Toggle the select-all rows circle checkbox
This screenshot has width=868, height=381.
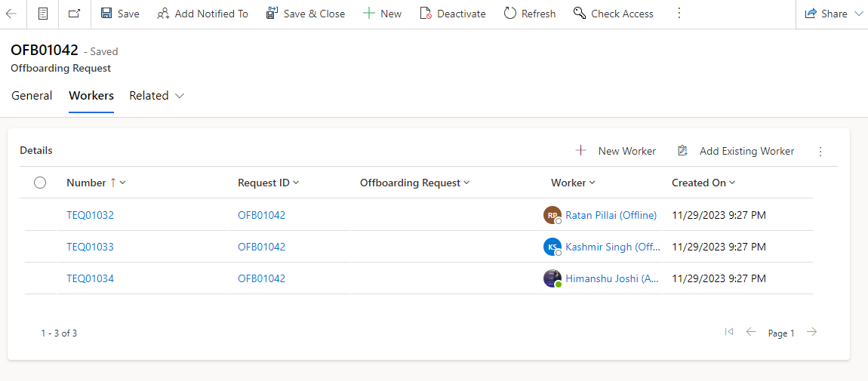click(40, 183)
